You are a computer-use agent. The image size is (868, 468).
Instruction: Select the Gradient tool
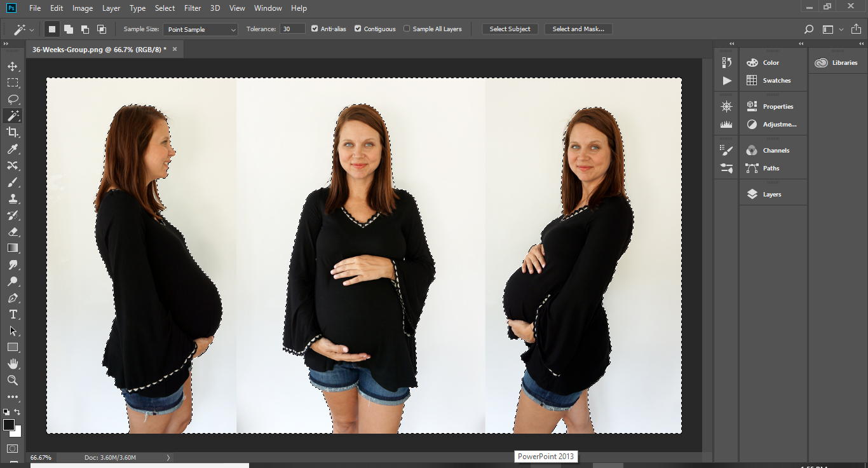point(13,248)
